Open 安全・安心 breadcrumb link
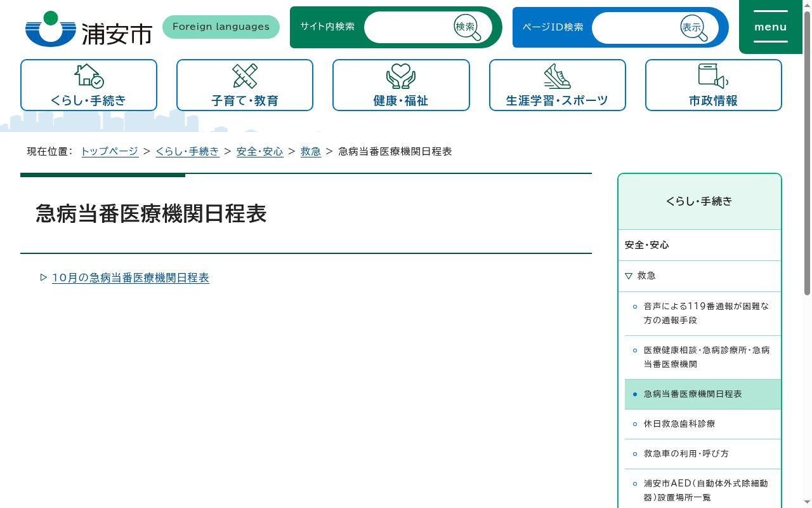This screenshot has width=812, height=508. (260, 151)
